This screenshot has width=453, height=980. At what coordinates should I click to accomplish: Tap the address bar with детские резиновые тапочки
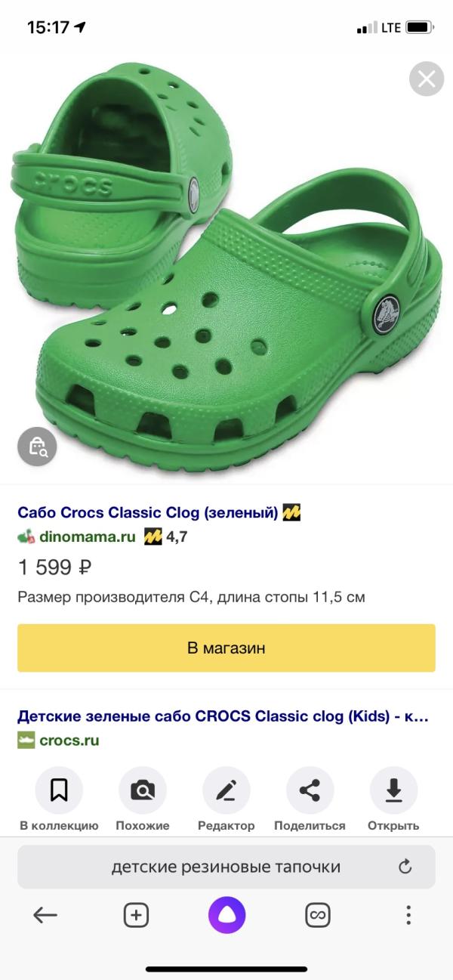pyautogui.click(x=226, y=867)
